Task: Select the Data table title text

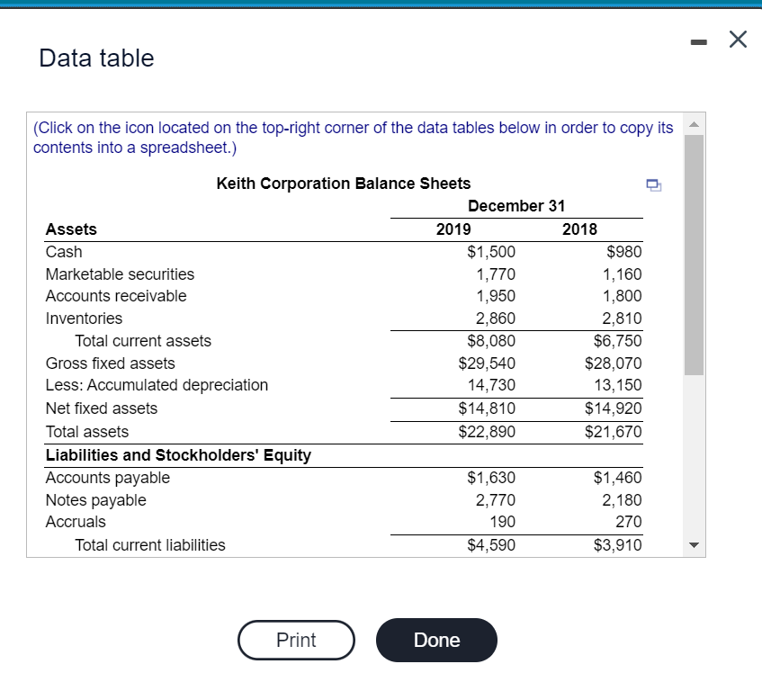Action: pos(94,58)
